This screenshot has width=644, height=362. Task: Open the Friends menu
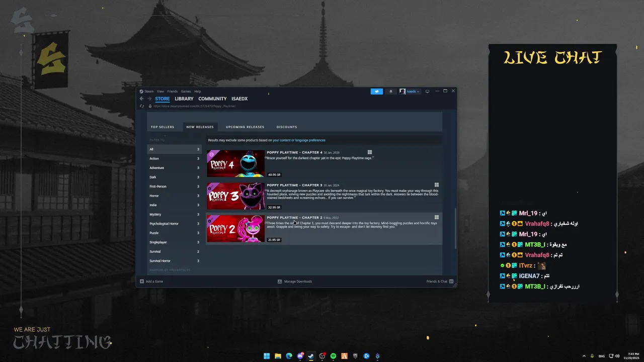tap(173, 92)
